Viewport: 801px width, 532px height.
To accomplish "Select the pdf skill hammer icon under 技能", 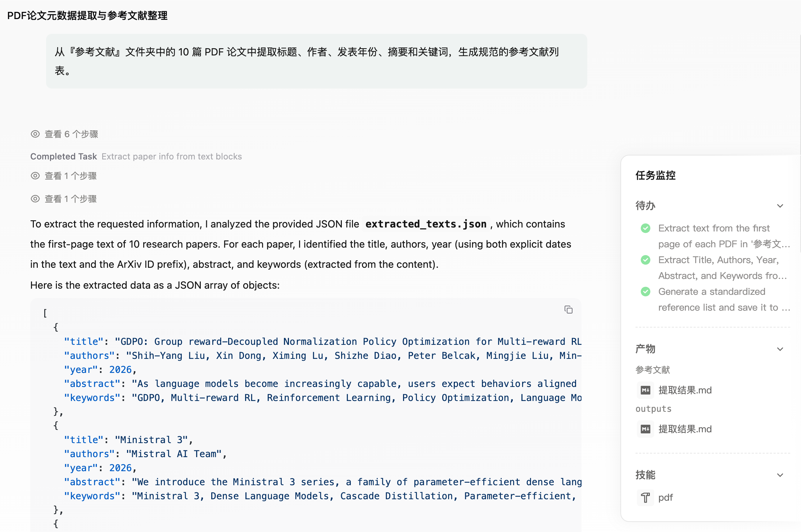I will point(645,497).
